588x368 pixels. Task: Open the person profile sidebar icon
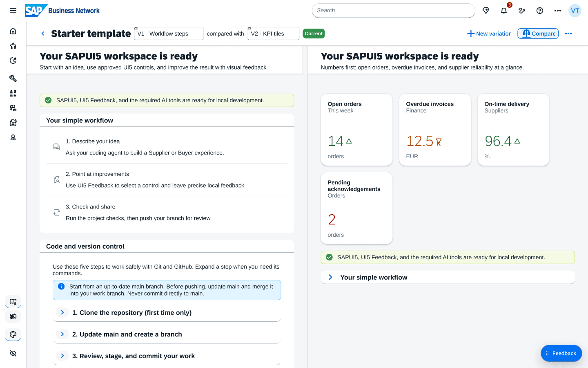(13, 137)
